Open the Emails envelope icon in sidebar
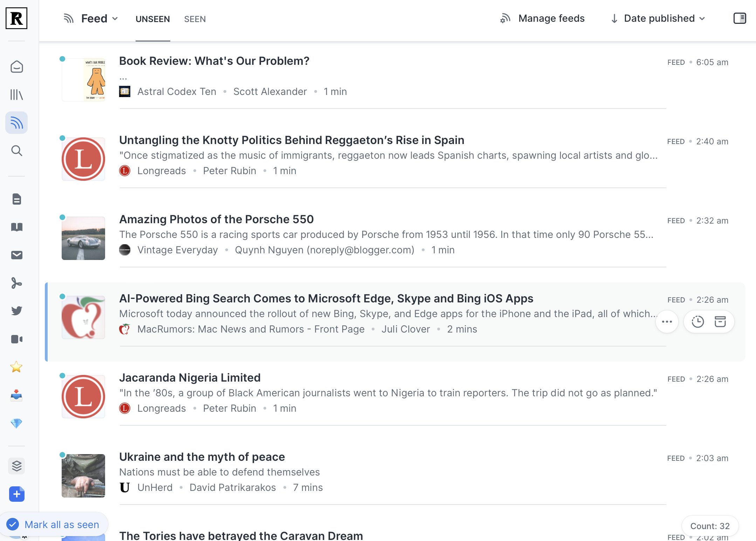The width and height of the screenshot is (756, 541). pyautogui.click(x=16, y=255)
